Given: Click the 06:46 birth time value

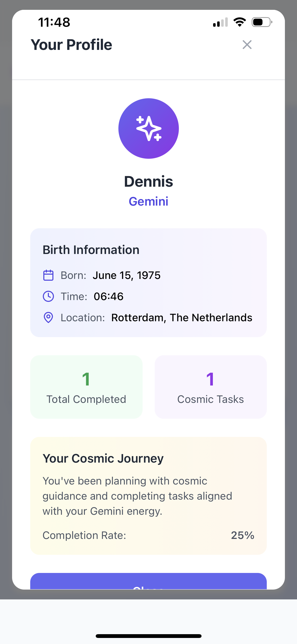Looking at the screenshot, I should (x=109, y=297).
